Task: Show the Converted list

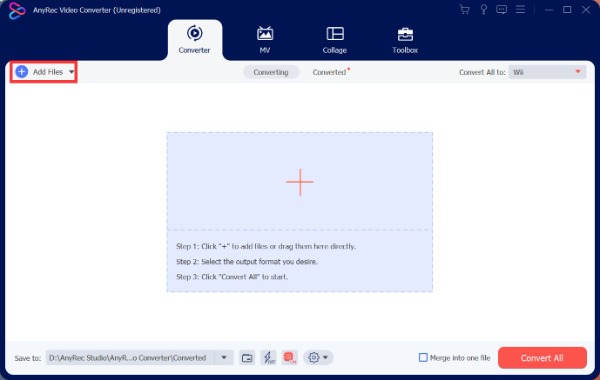Action: [329, 72]
